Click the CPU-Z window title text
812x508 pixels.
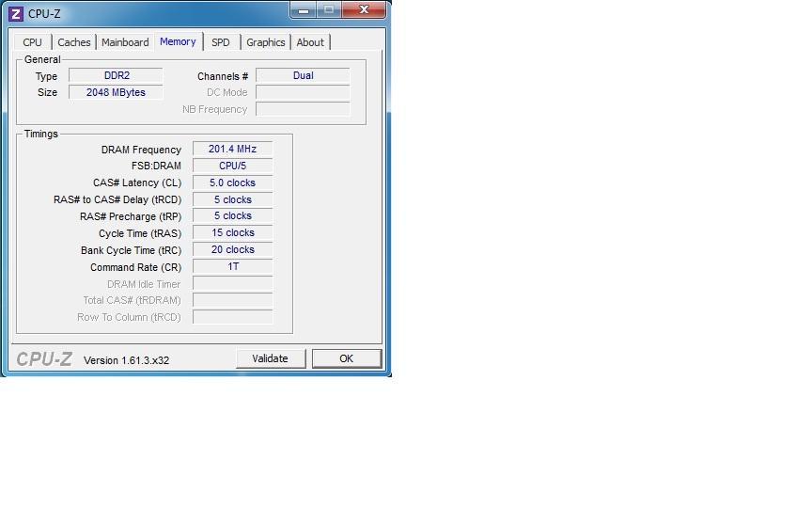tap(44, 14)
